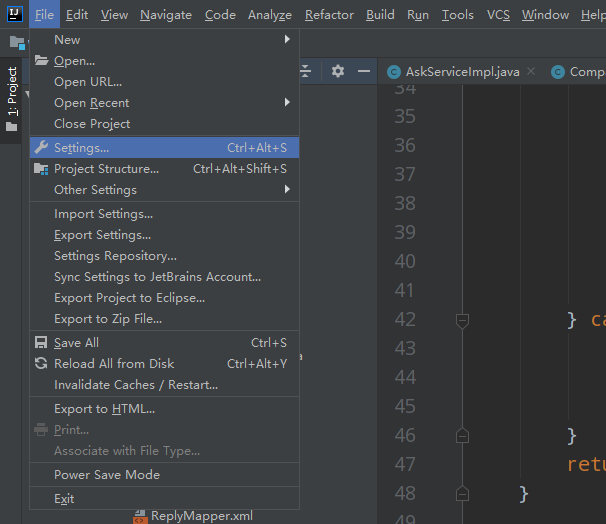This screenshot has height=524, width=606.
Task: Open the VCS menu
Action: [498, 15]
